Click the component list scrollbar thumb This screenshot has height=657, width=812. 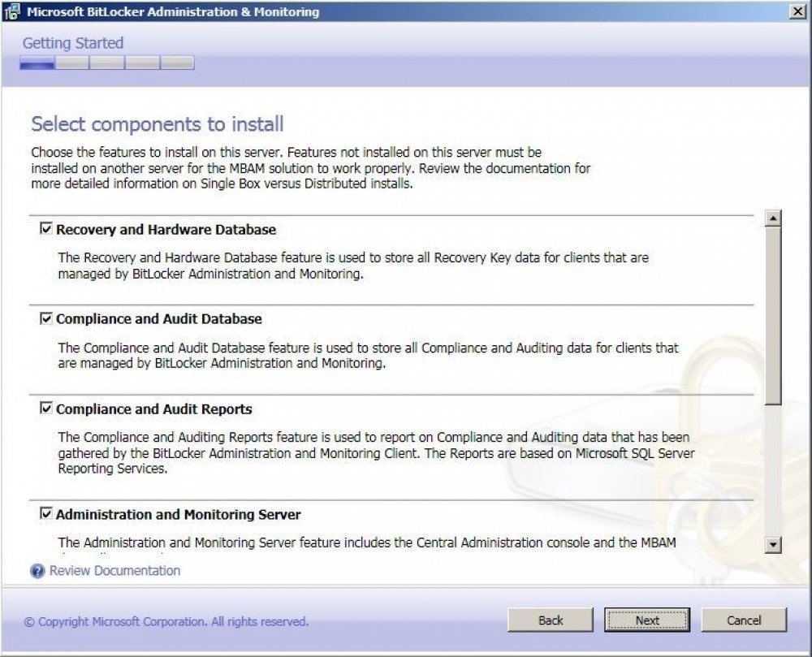pos(773,316)
